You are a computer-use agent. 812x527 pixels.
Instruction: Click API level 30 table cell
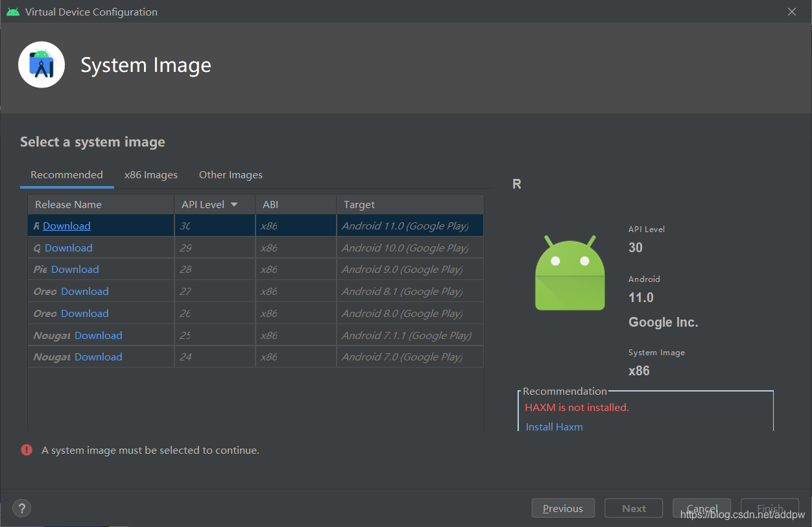[x=215, y=226]
